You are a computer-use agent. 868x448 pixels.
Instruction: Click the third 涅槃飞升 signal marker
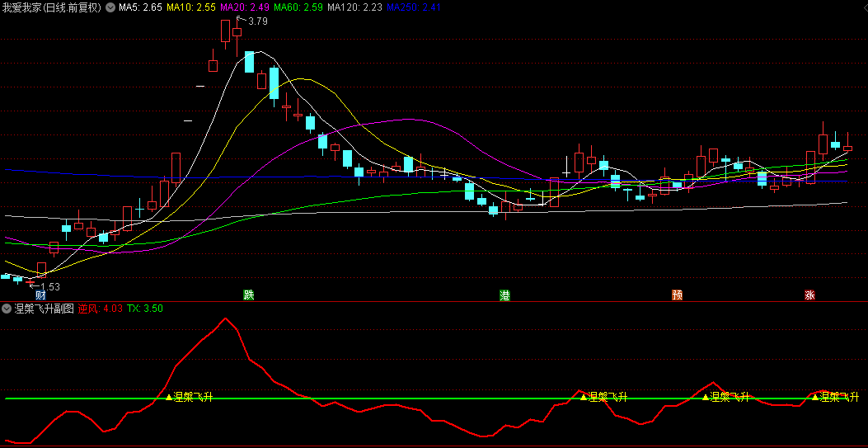point(706,397)
